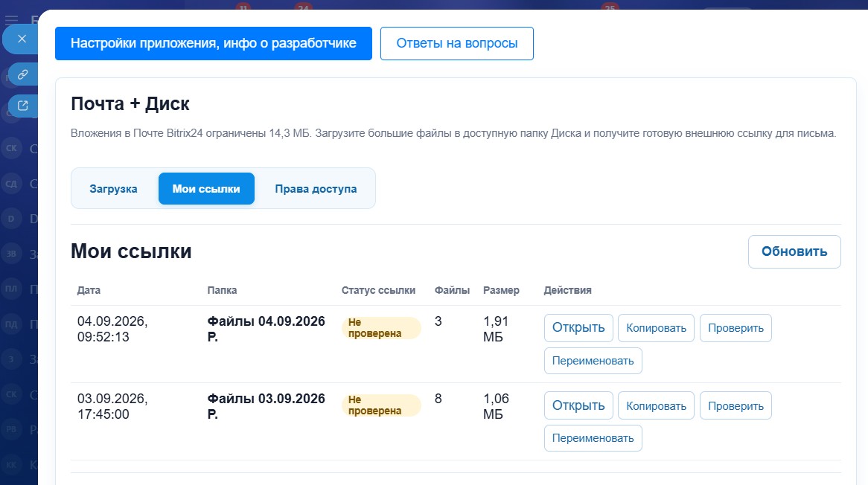The image size is (868, 485).
Task: Check link status for 03.09.2026 row
Action: (x=735, y=406)
